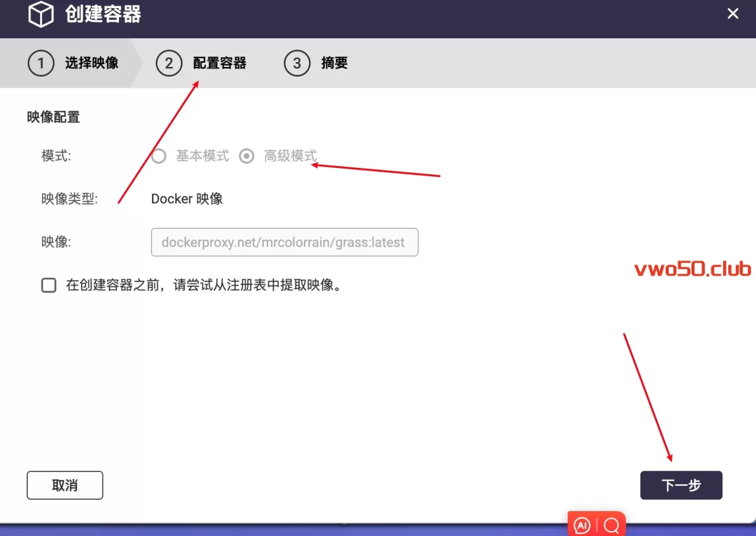Click the 映像 image name input field
756x536 pixels.
[x=284, y=242]
